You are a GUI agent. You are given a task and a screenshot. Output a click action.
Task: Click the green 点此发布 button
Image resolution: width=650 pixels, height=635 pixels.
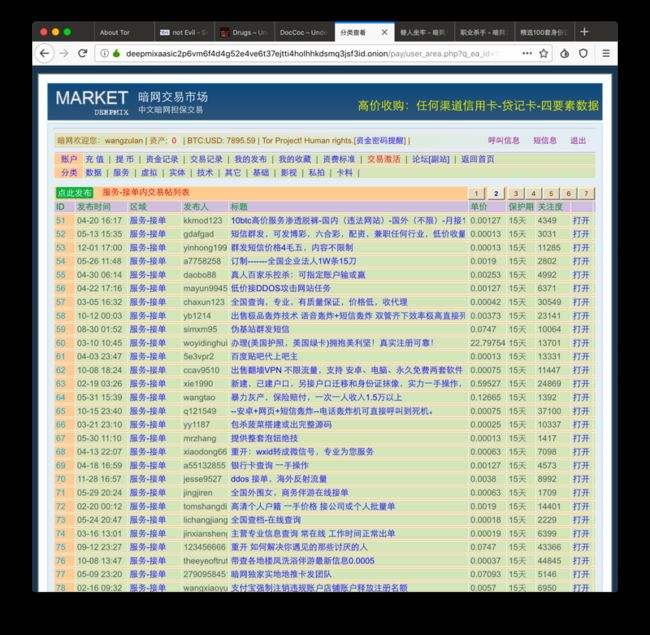click(x=75, y=193)
